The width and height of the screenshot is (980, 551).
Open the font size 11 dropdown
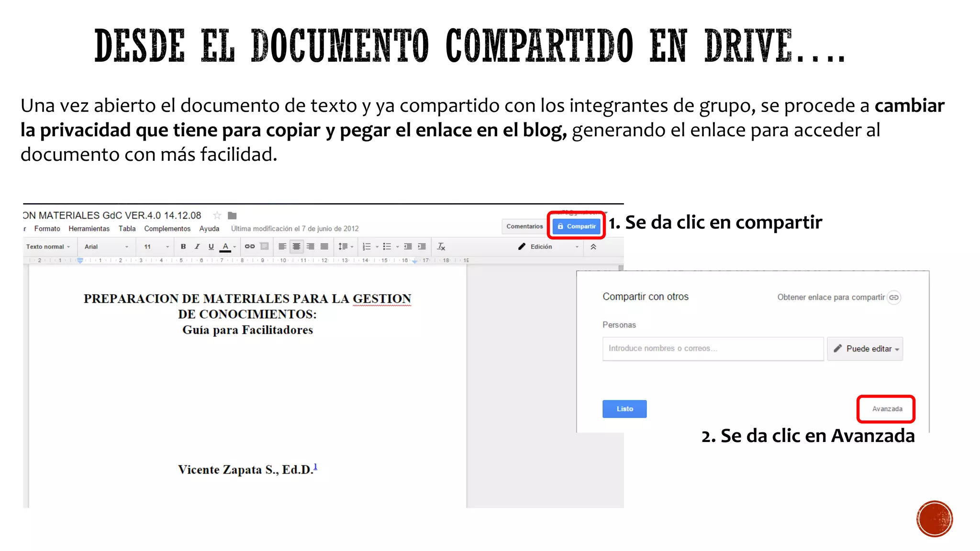pos(156,247)
